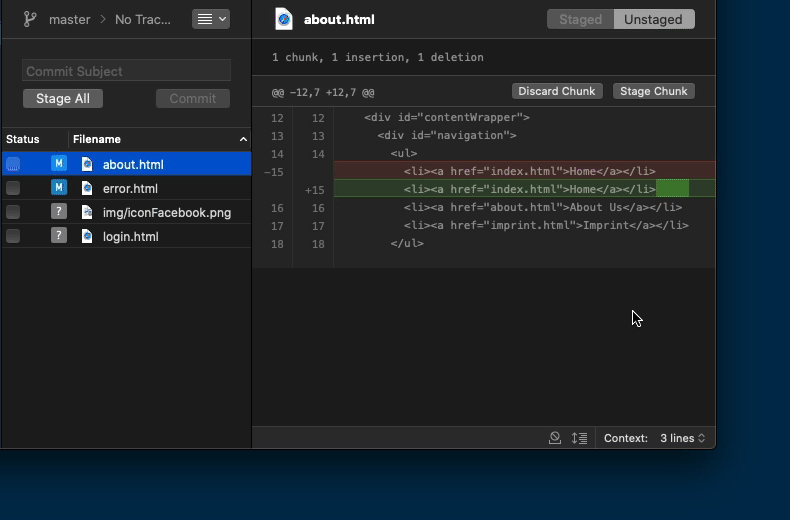Click the untracked status badge for login.html

click(x=59, y=236)
